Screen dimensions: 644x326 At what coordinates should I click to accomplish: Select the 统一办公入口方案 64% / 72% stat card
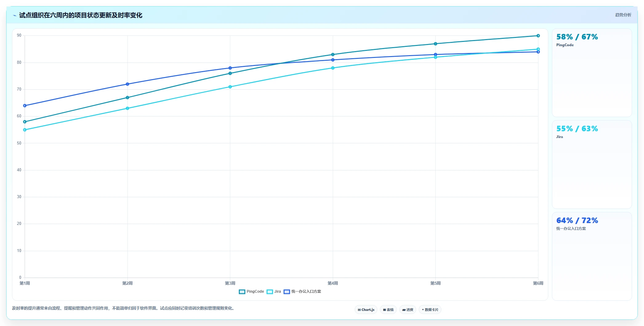(592, 256)
